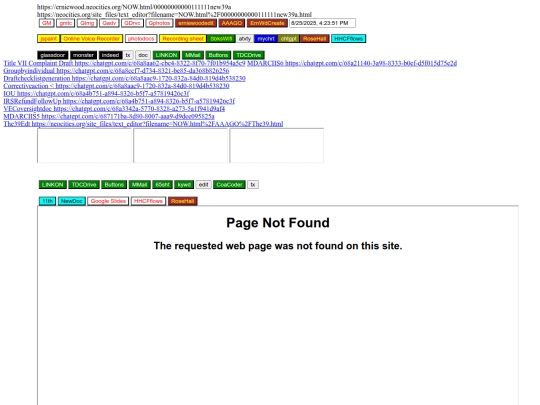The height and width of the screenshot is (405, 540).
Task: Click the atvty button
Action: click(x=245, y=39)
